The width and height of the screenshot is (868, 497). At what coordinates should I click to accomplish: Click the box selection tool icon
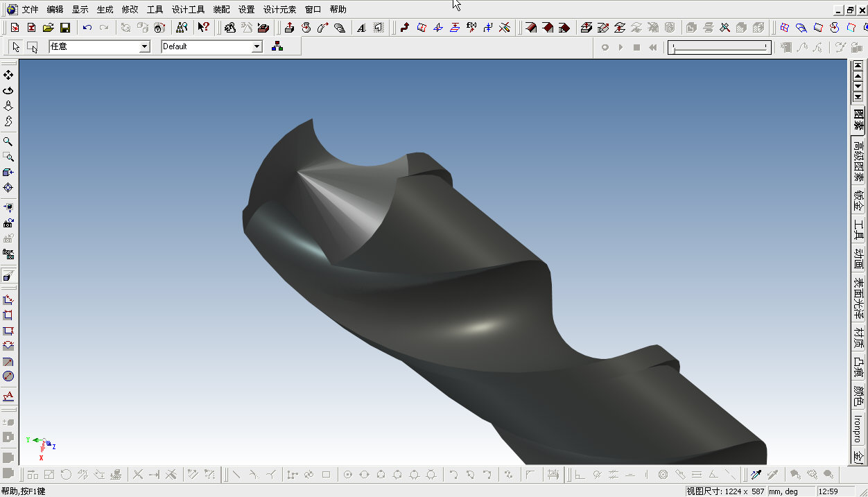[33, 46]
